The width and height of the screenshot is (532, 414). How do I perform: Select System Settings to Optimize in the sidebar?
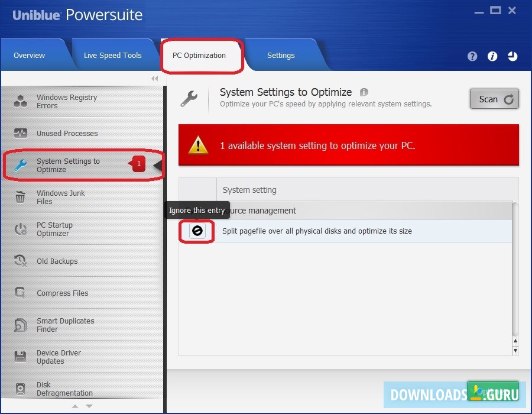point(83,165)
